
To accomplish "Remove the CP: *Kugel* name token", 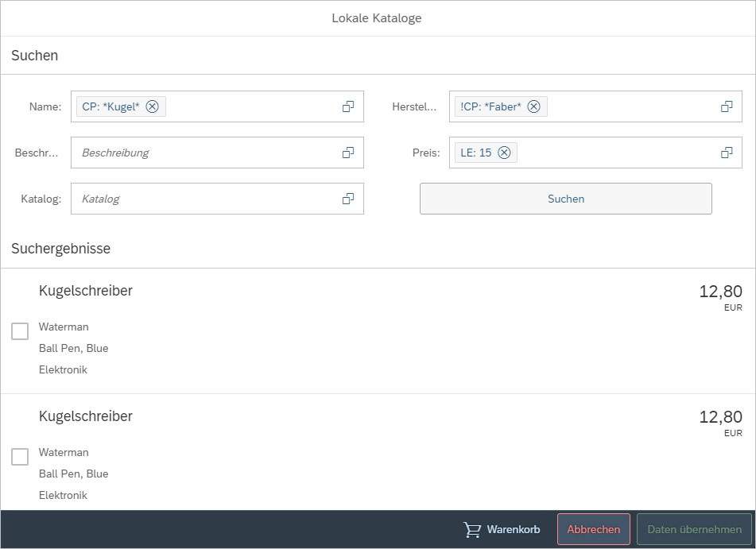I will point(153,106).
